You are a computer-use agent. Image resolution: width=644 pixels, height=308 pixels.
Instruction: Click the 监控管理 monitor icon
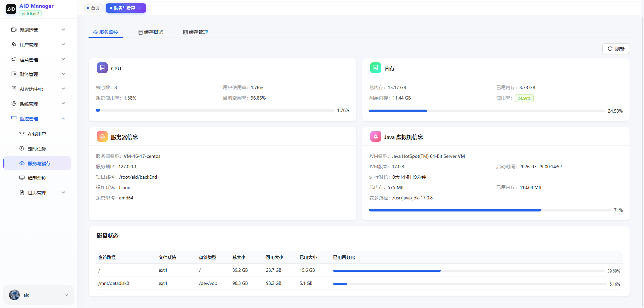pos(14,118)
